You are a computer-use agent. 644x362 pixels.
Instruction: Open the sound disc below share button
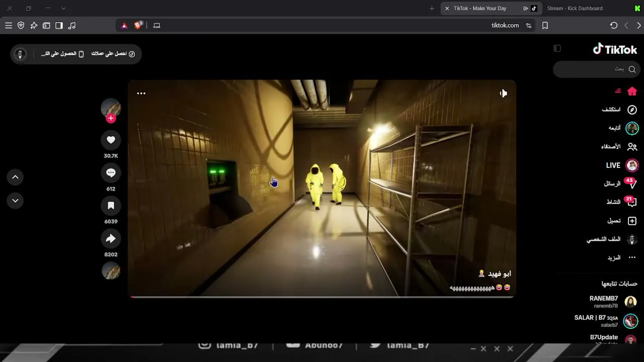(111, 271)
